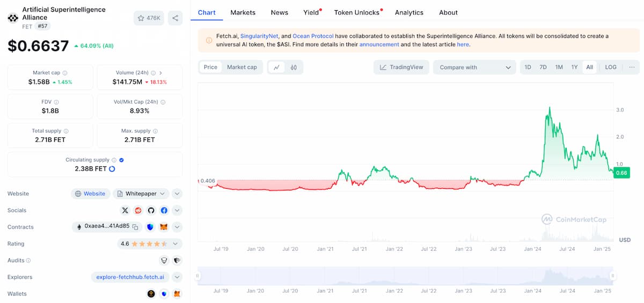Viewport: 644px width, 303px height.
Task: Click the Website link button
Action: click(90, 194)
